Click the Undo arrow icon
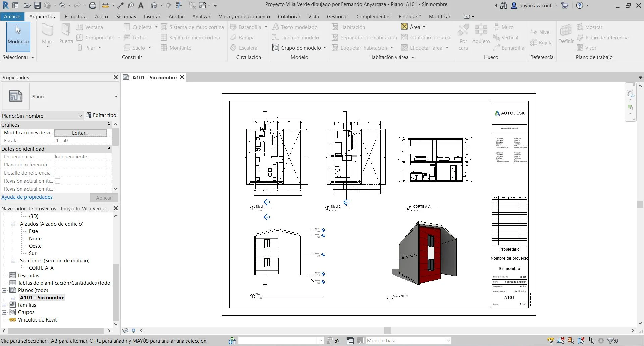This screenshot has height=346, width=644. pos(62,5)
